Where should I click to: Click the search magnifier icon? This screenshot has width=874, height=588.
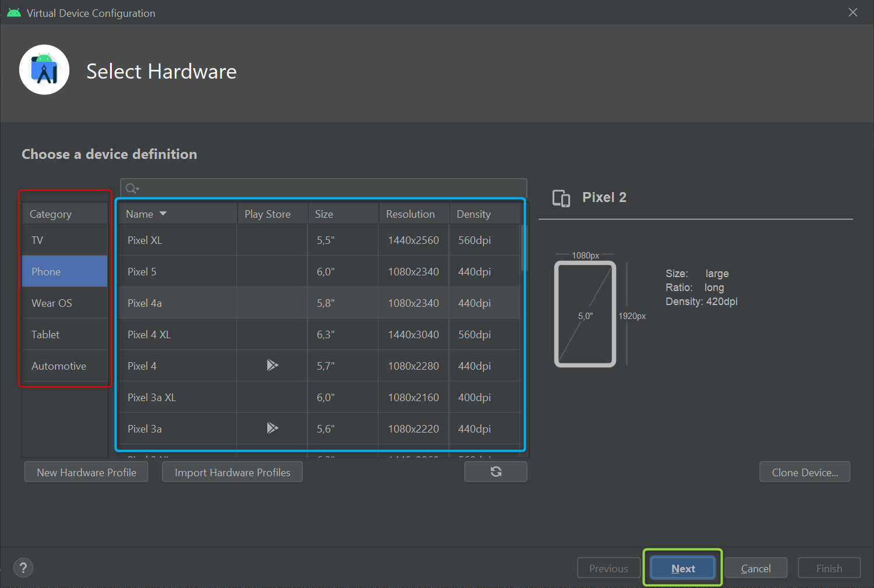click(132, 188)
